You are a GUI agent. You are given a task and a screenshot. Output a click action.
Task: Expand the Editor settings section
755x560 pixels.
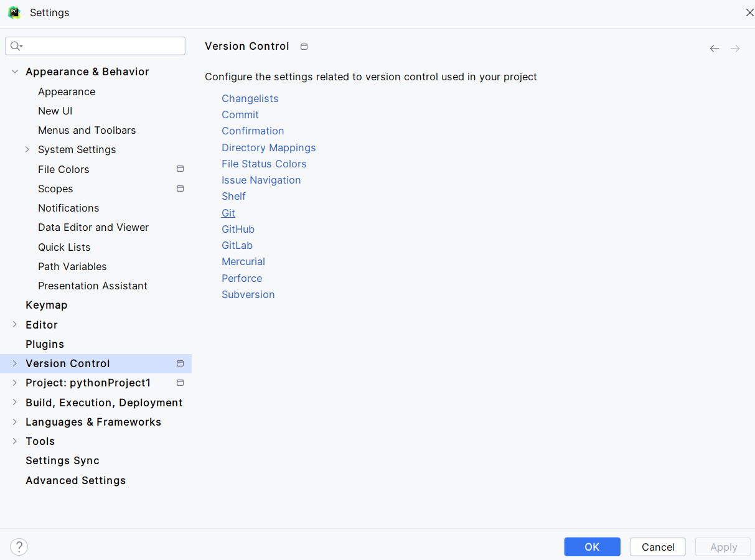[x=15, y=325]
